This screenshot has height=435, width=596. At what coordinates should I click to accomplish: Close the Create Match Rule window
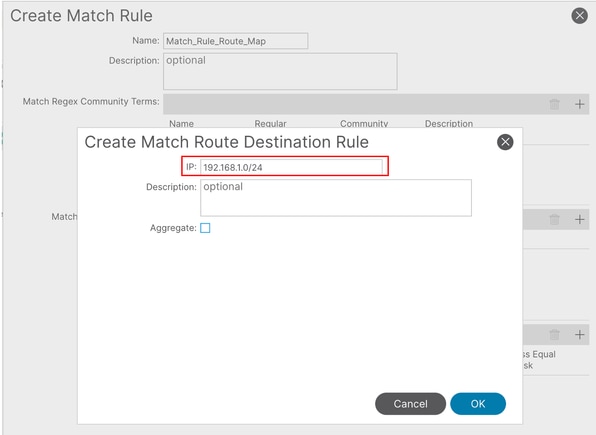pos(579,16)
